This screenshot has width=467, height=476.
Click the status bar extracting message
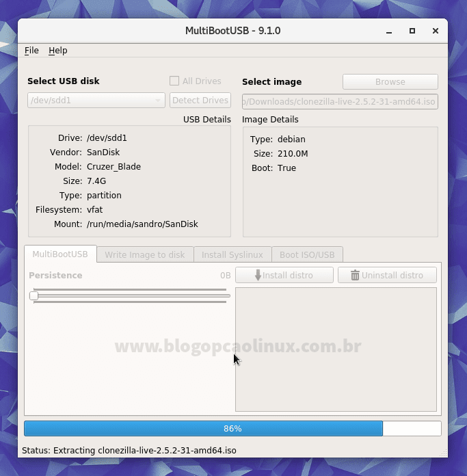click(129, 450)
